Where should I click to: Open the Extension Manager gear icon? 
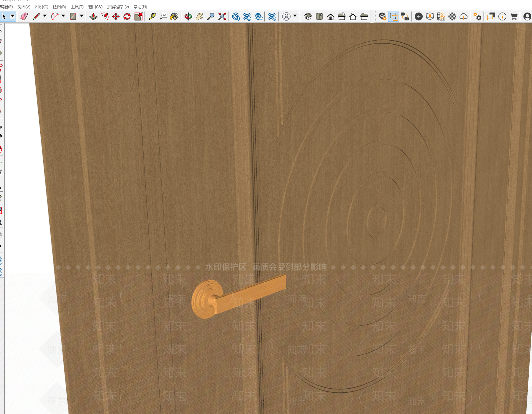[x=272, y=16]
